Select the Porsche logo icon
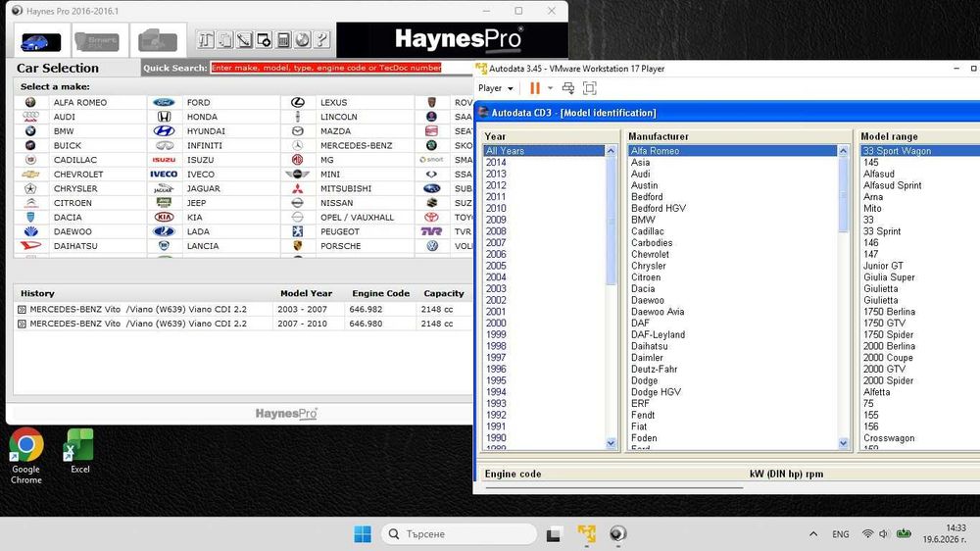 click(298, 246)
